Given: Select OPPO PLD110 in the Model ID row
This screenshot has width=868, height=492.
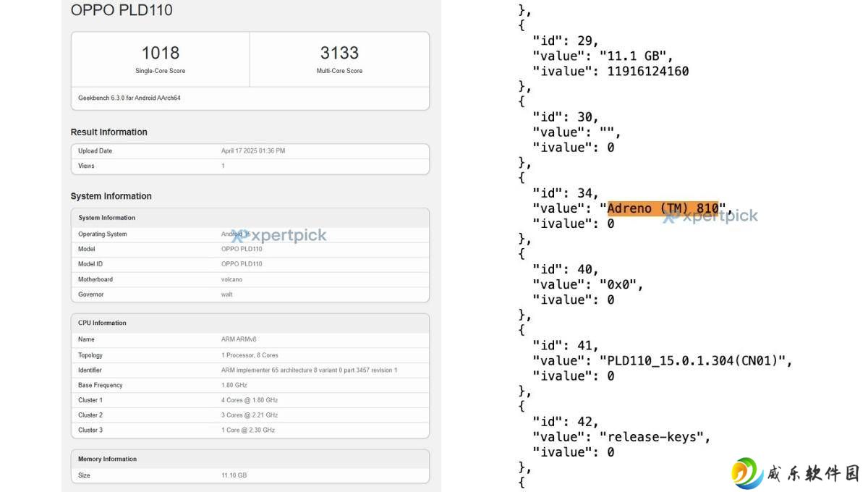Looking at the screenshot, I should [242, 264].
